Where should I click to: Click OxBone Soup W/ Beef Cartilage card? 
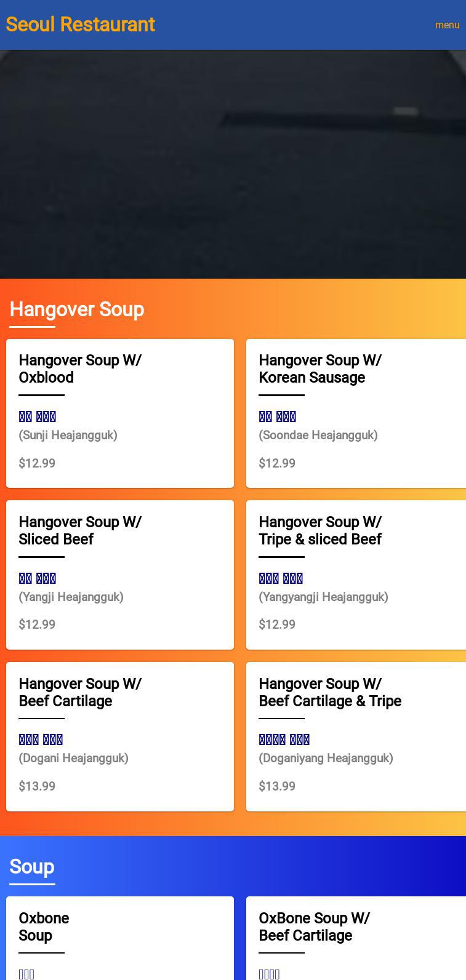coord(356,938)
